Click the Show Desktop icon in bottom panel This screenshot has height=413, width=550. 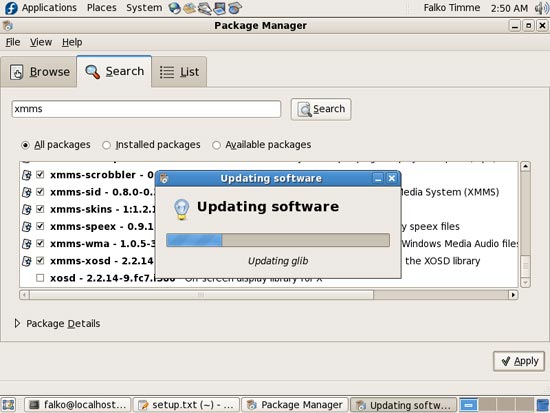tap(8, 405)
